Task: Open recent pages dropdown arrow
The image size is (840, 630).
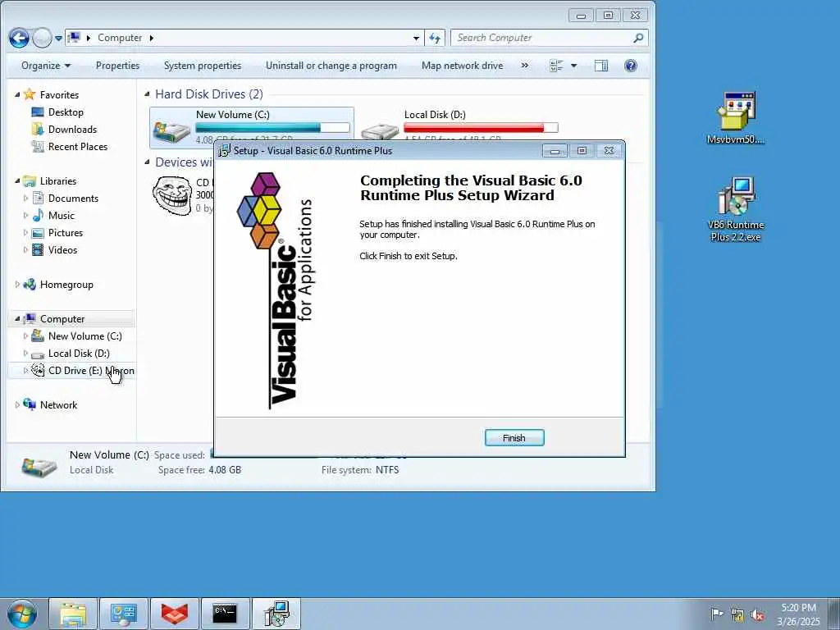Action: (x=58, y=39)
